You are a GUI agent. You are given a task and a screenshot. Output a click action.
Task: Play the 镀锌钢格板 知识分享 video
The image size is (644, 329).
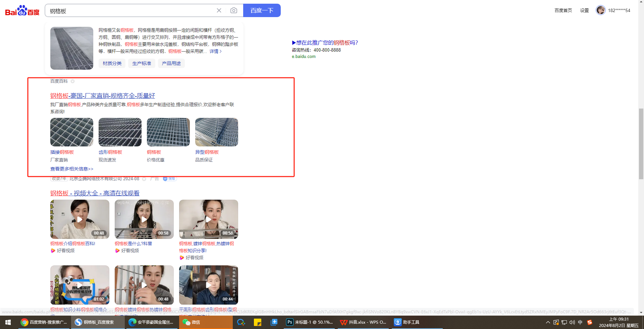coord(209,219)
